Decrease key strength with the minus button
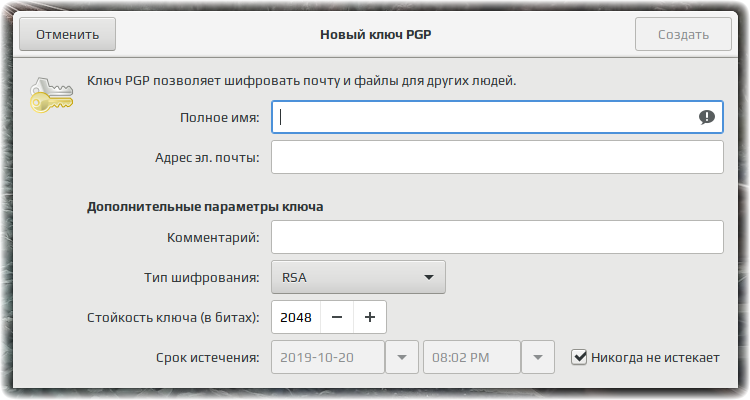Image resolution: width=750 pixels, height=400 pixels. click(337, 317)
